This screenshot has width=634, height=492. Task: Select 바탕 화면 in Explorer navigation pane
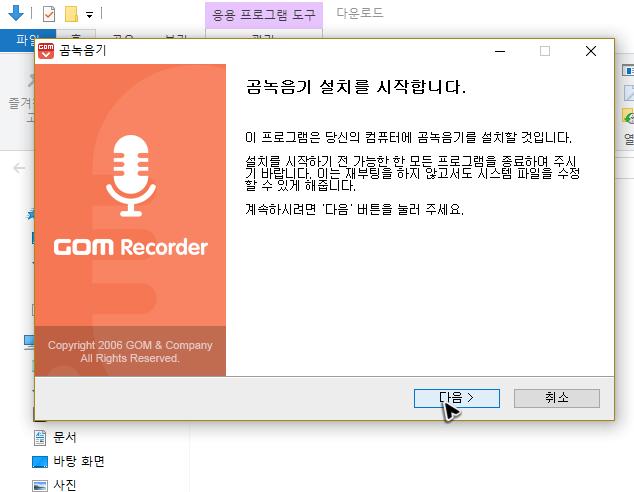[79, 461]
